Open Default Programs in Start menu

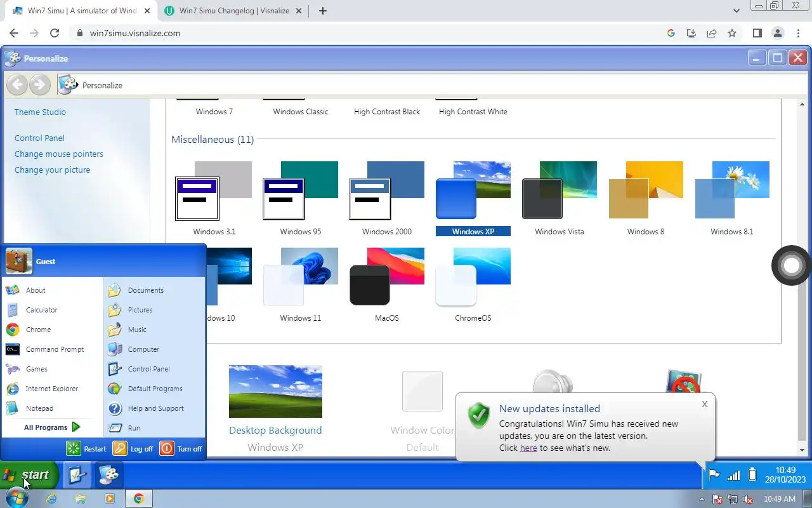(x=154, y=389)
